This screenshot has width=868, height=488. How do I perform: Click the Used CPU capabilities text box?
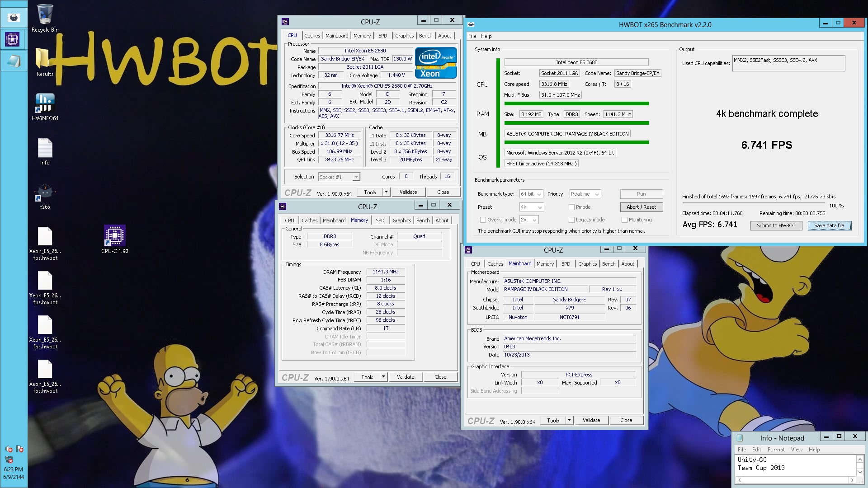click(788, 63)
